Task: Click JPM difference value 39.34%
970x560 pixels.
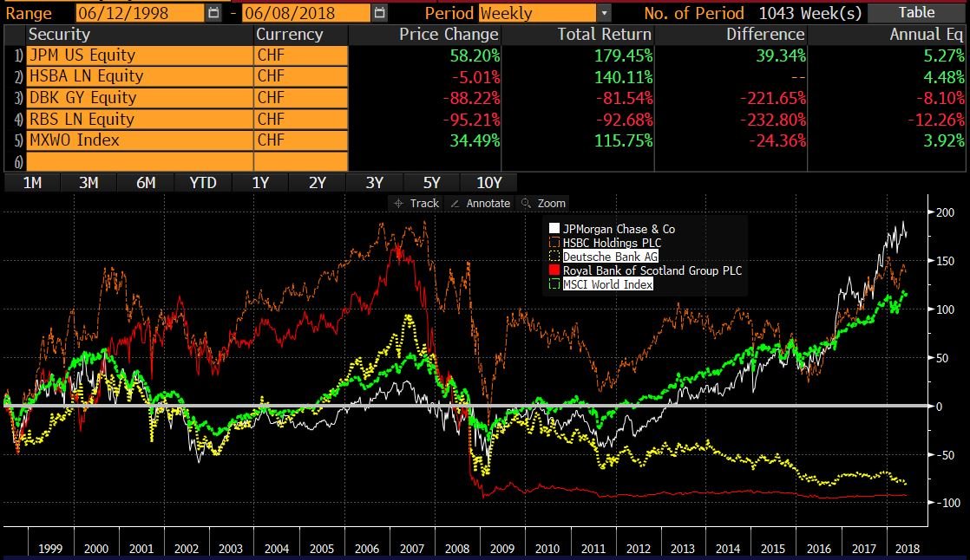Action: point(781,55)
